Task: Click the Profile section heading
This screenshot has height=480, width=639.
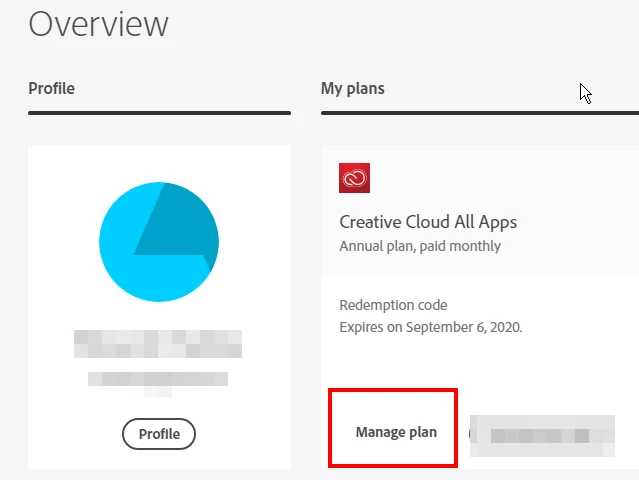Action: 51,88
